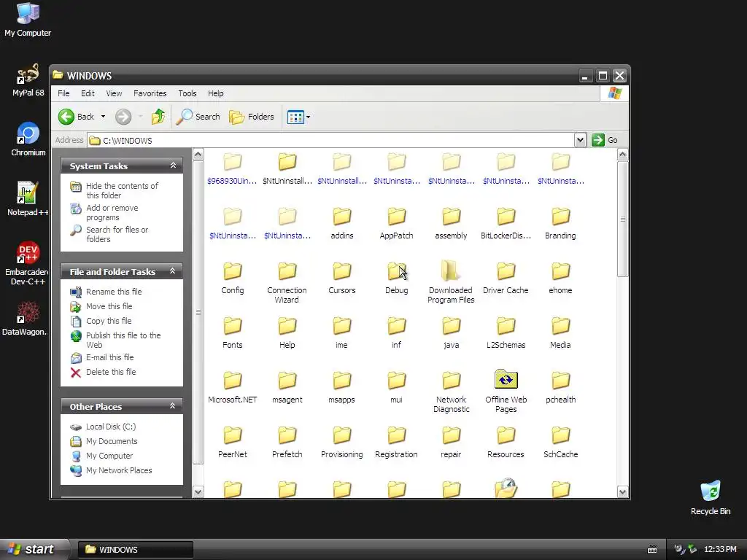Select the Branding folder

click(560, 223)
